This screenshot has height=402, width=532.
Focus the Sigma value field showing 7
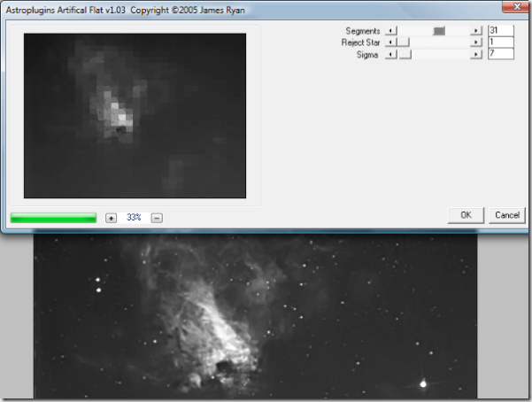(500, 54)
